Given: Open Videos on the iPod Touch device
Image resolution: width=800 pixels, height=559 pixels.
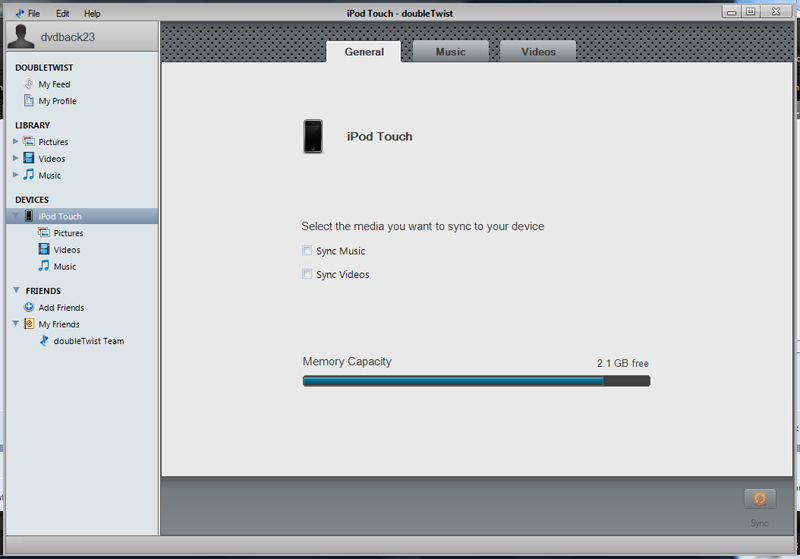Looking at the screenshot, I should (67, 250).
